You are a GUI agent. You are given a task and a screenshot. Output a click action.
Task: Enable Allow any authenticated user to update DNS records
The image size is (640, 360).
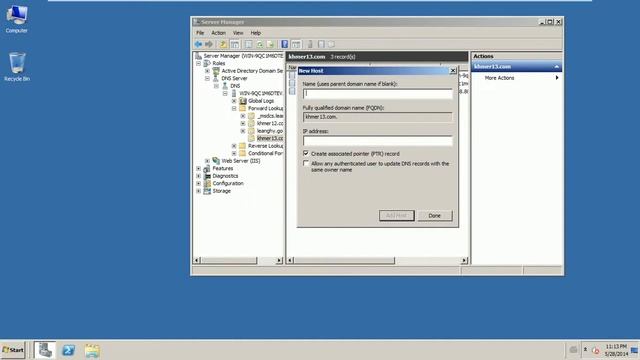(306, 163)
